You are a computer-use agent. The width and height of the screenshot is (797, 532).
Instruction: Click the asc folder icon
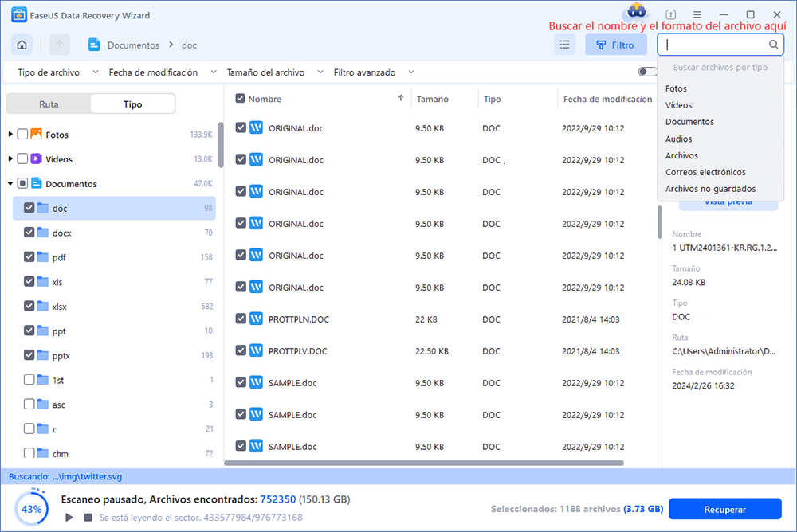tap(43, 405)
